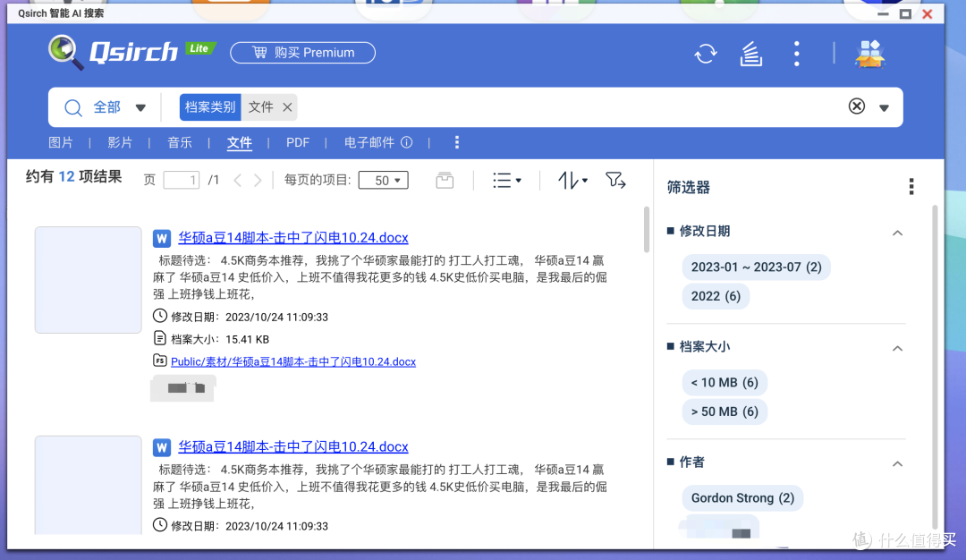
Task: Minimize the Qsirch window
Action: (883, 13)
